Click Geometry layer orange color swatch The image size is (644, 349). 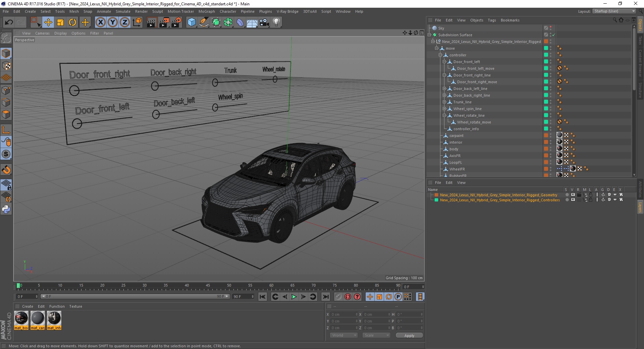[436, 195]
